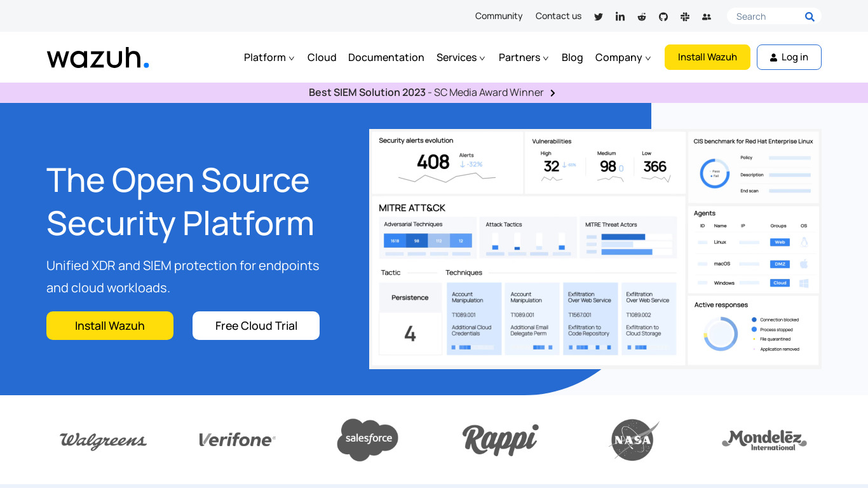
Task: Click the magnifier search icon
Action: coord(810,17)
